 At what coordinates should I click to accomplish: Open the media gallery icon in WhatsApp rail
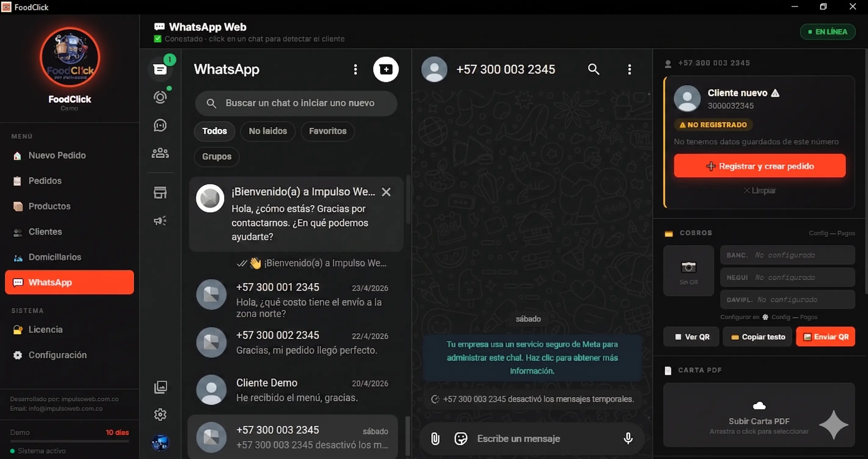coord(160,387)
